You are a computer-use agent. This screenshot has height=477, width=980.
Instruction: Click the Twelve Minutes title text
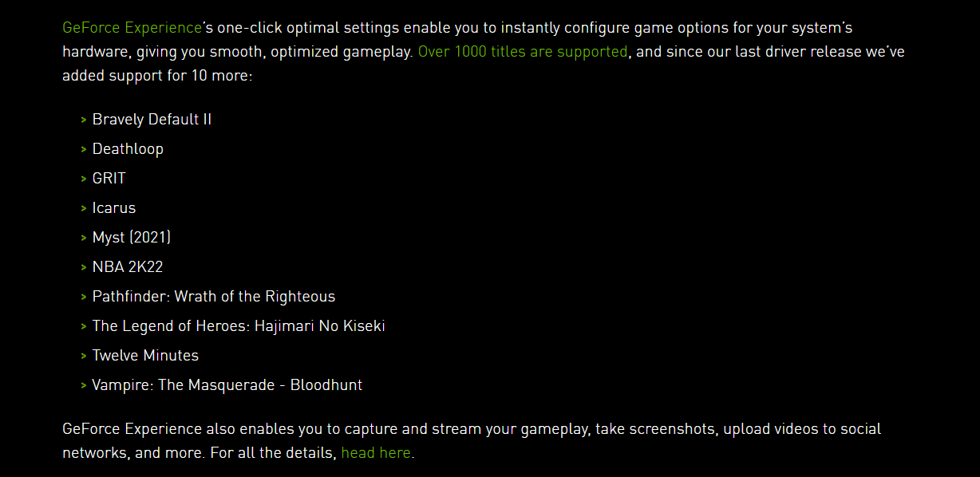[145, 356]
